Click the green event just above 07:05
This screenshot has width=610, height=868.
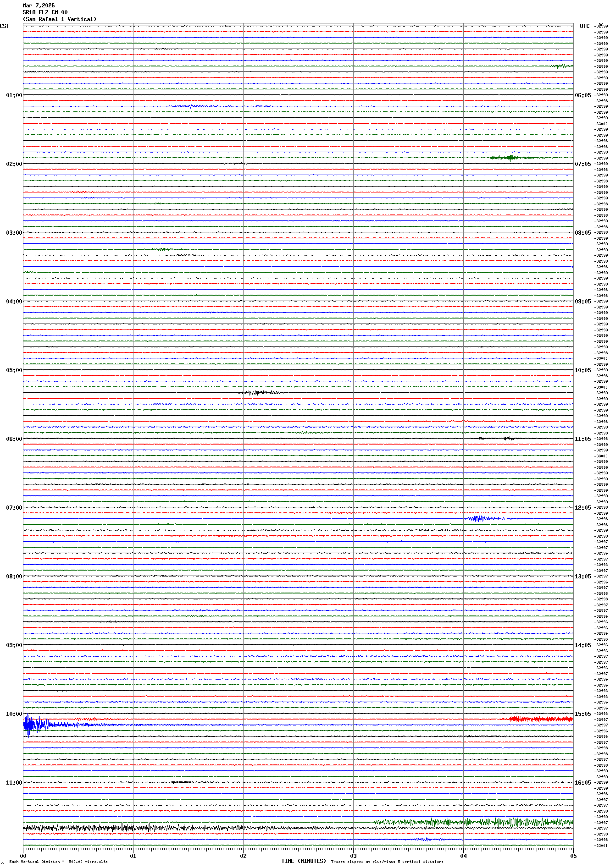(x=509, y=158)
